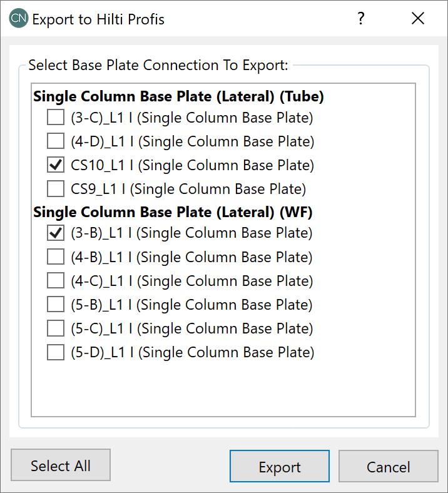
Task: Select the (4-B)_L1 I checkbox
Action: click(56, 257)
